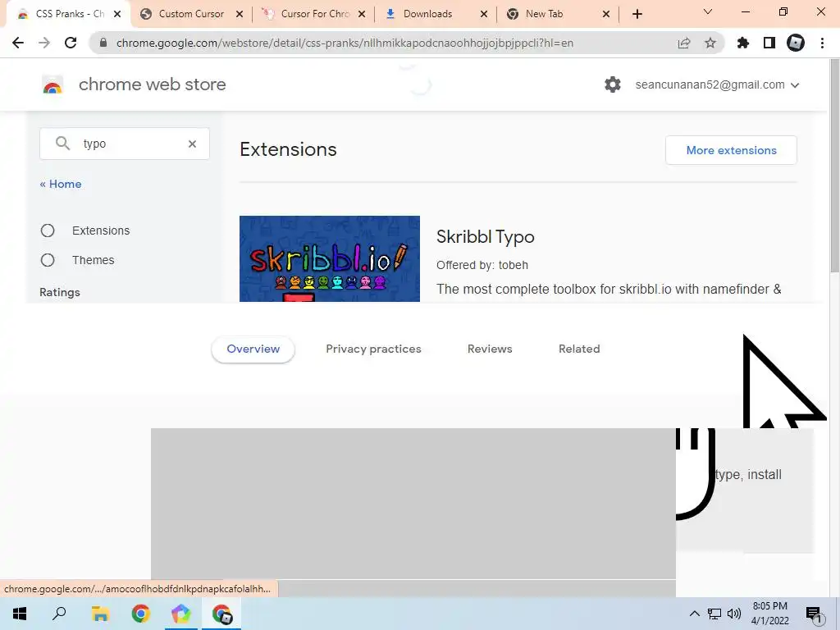Show hidden system tray icons
The width and height of the screenshot is (840, 630).
coord(694,614)
